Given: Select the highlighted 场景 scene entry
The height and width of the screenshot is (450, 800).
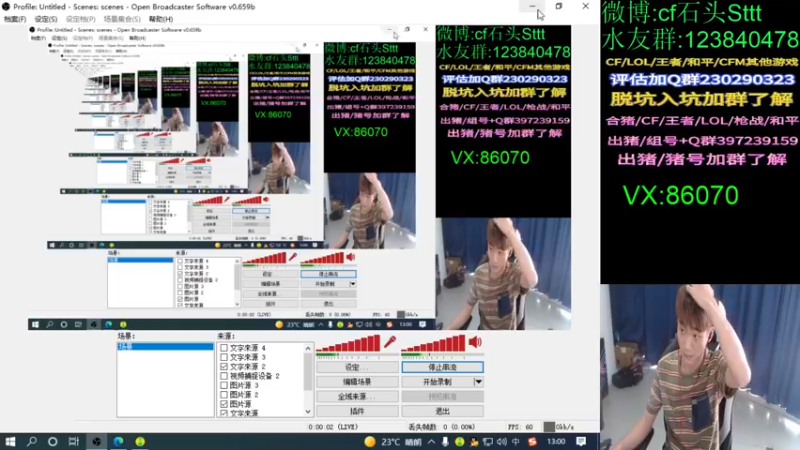Looking at the screenshot, I should [x=165, y=346].
